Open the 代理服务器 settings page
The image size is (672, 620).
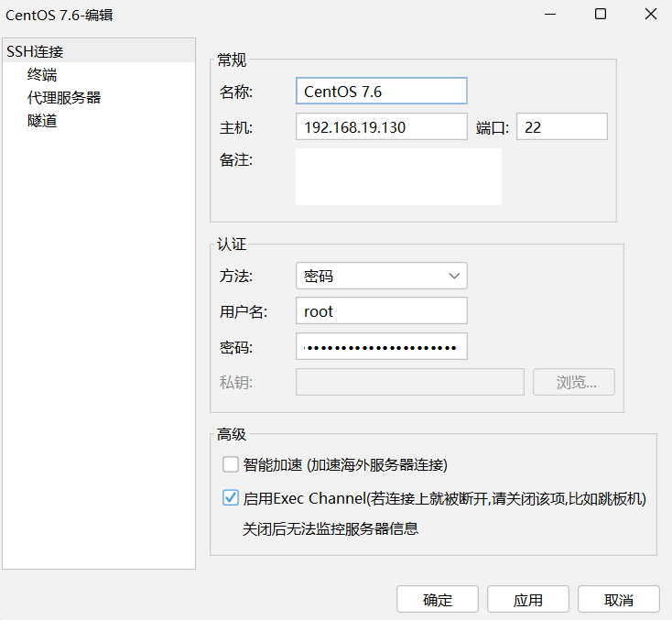coord(64,98)
